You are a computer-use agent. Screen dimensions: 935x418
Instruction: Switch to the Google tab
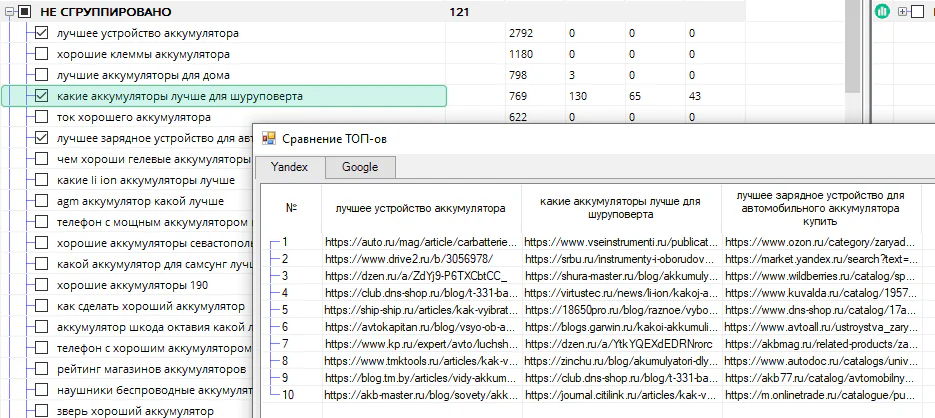(360, 168)
